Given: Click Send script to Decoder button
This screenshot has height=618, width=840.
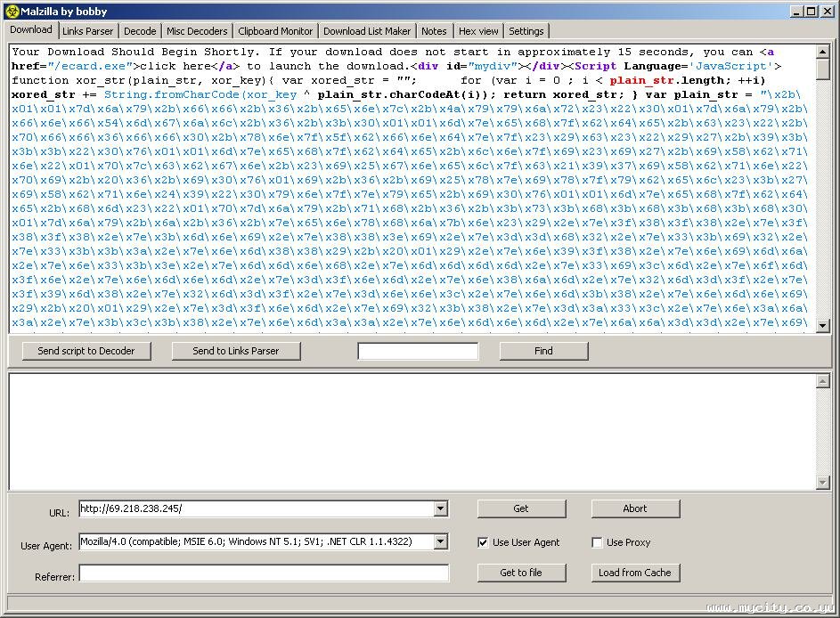Looking at the screenshot, I should (86, 351).
